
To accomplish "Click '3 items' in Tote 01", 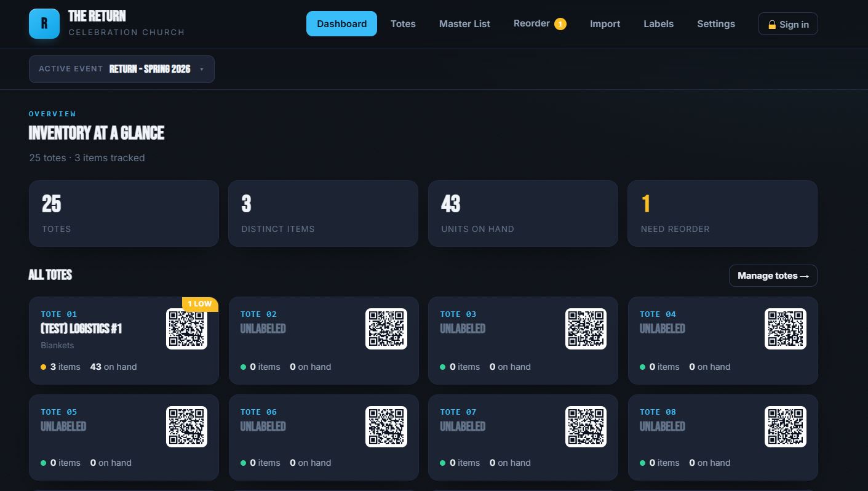I will [65, 367].
